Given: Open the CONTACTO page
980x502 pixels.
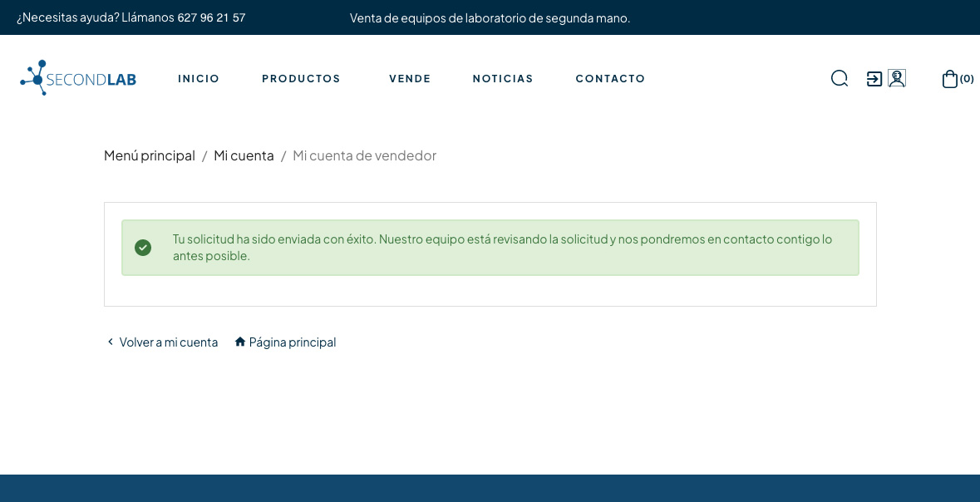Looking at the screenshot, I should tap(610, 79).
